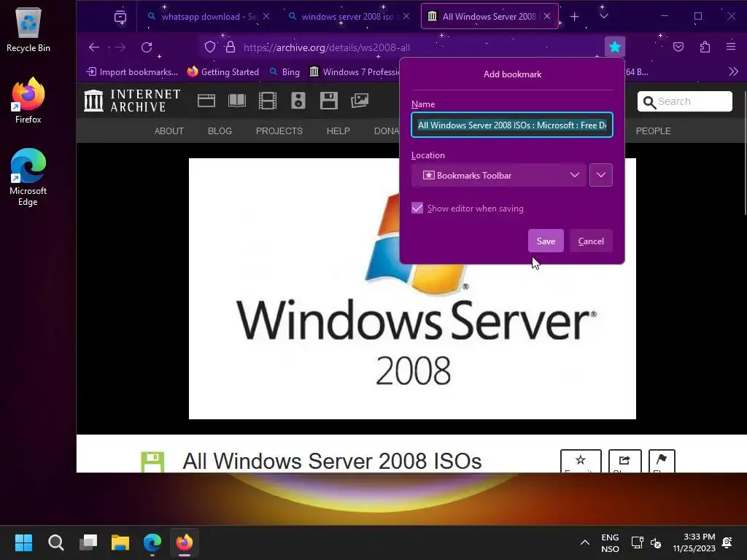Click Import bookmarks toolbar item
Image resolution: width=747 pixels, height=560 pixels.
(132, 72)
